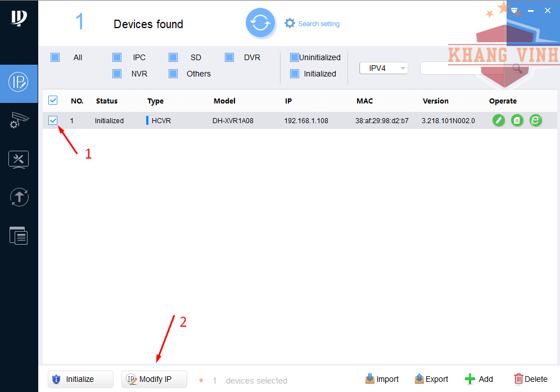Select the IP address 192.168.1.108 cell
This screenshot has width=560, height=392.
click(306, 121)
